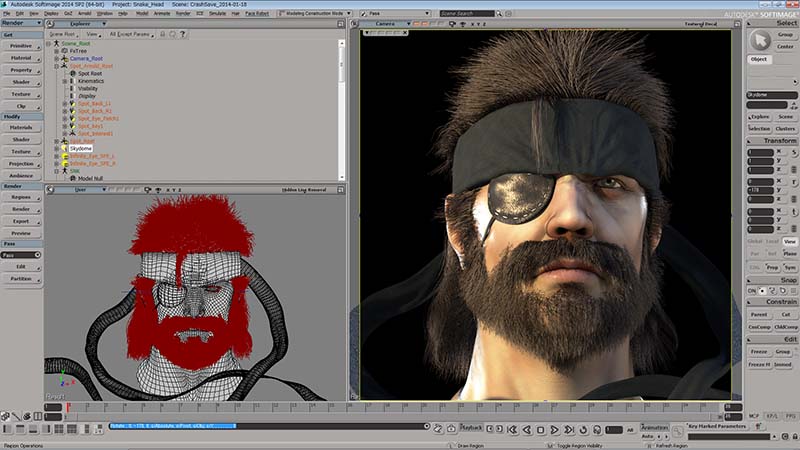Toggle the Sym symmetry button

point(790,267)
